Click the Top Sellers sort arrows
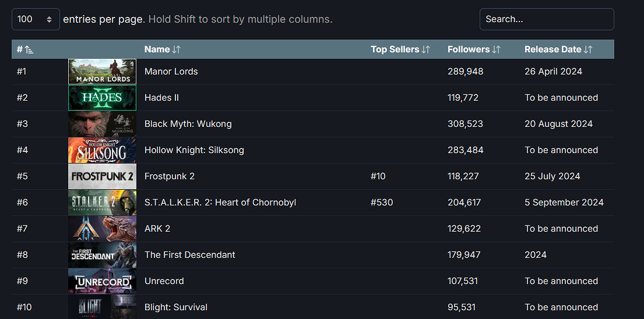 pos(425,49)
